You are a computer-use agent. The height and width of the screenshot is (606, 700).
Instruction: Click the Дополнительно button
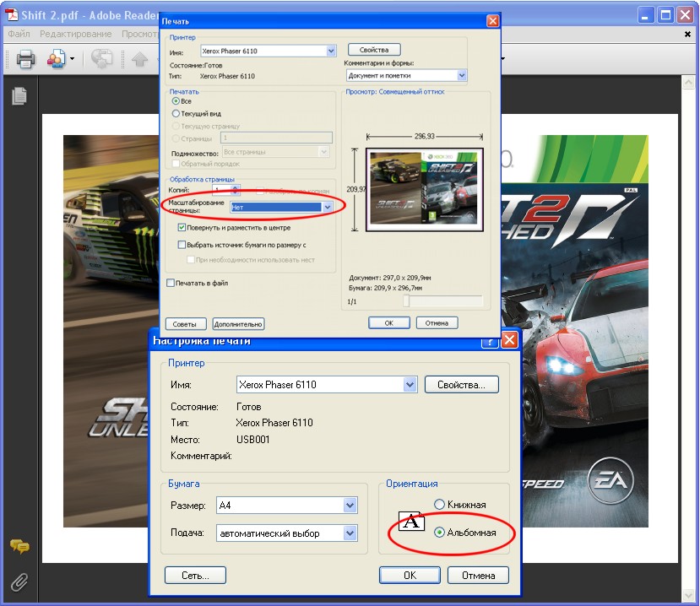coord(238,324)
